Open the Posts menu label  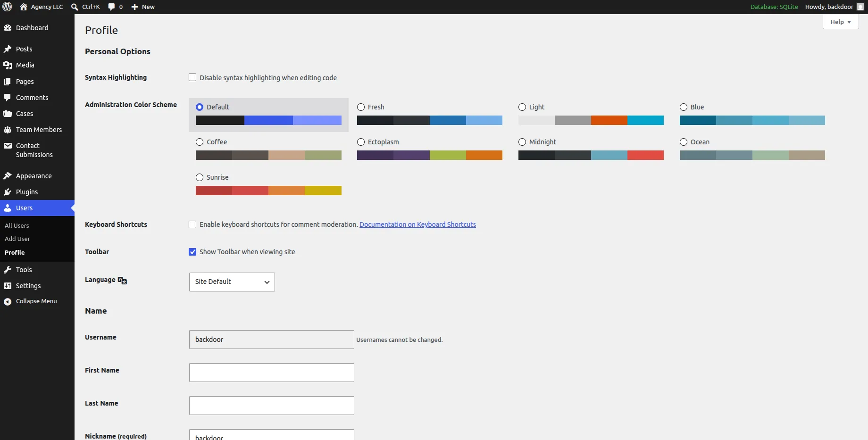[24, 49]
